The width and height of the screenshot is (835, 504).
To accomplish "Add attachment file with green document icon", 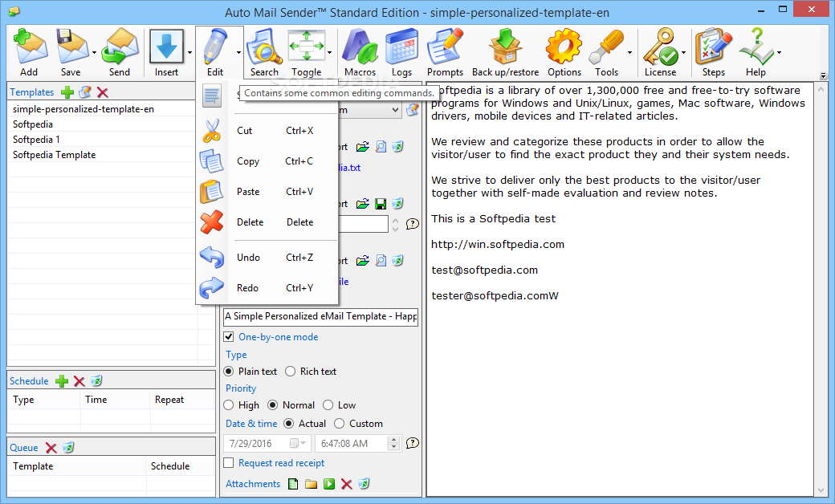I will [x=293, y=484].
